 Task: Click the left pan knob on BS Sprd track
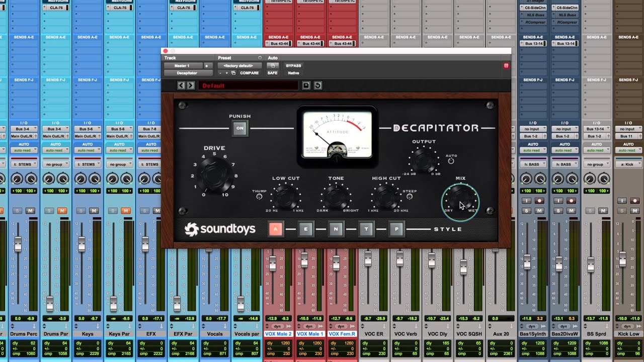pos(590,178)
